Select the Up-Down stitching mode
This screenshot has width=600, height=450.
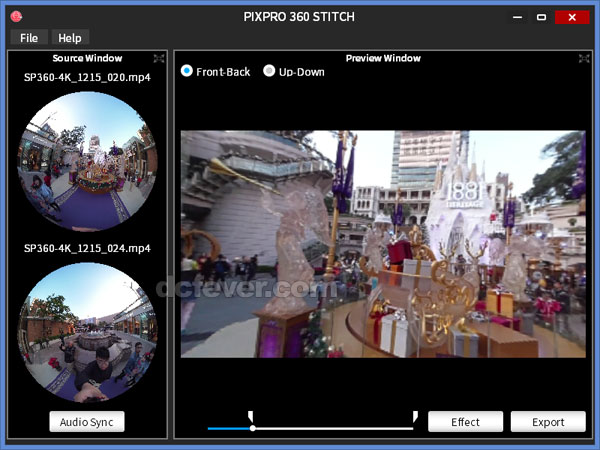point(269,71)
